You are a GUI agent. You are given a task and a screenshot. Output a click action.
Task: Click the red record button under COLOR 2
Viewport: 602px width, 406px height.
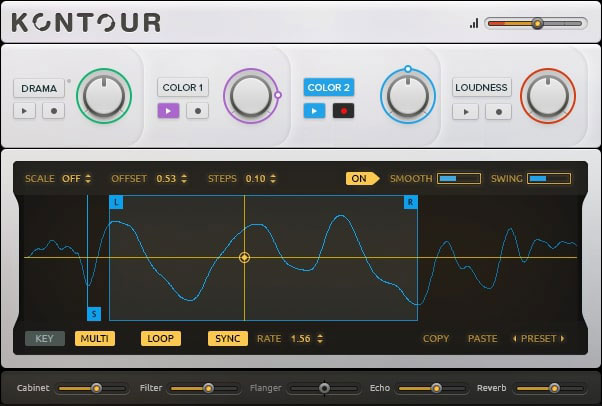tap(343, 111)
